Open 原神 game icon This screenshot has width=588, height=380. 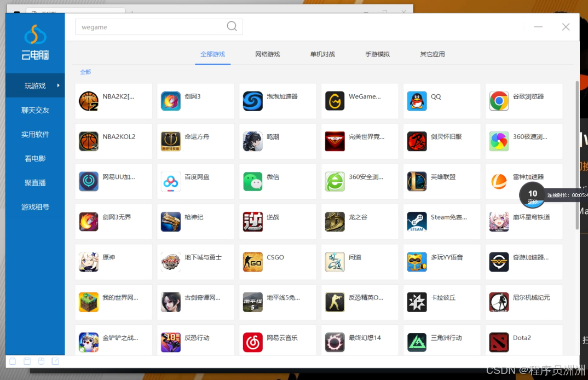(x=89, y=262)
